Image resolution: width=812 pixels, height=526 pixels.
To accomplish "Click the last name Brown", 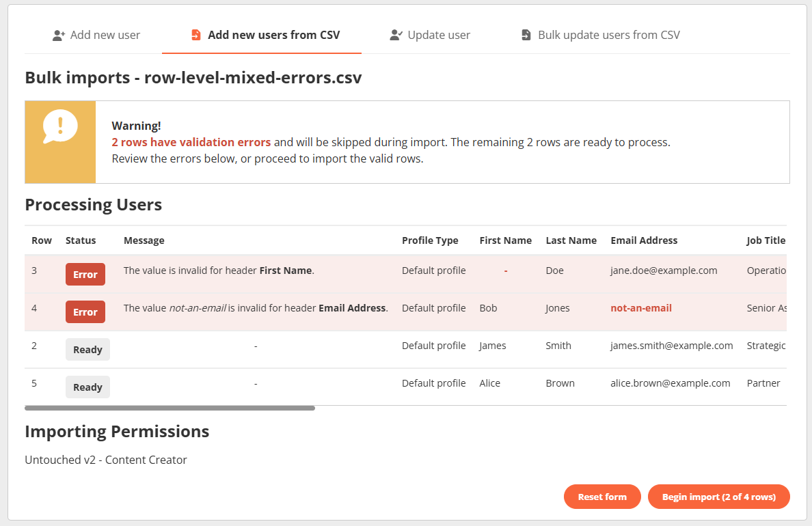I will (560, 383).
